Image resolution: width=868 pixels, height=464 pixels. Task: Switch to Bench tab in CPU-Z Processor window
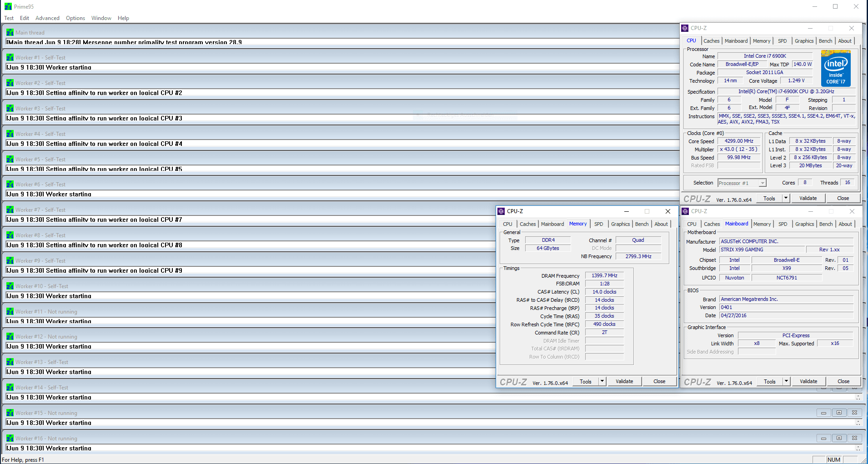coord(826,41)
